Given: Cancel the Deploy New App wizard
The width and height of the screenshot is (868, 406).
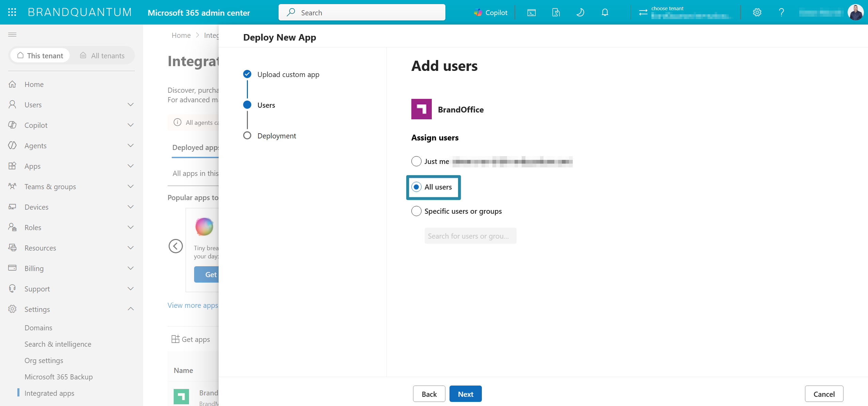Looking at the screenshot, I should [x=824, y=394].
